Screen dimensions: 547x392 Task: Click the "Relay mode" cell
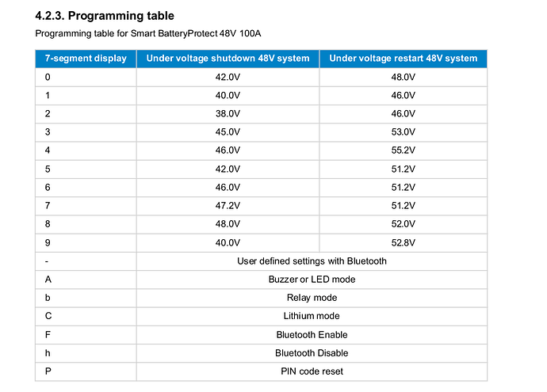[312, 298]
